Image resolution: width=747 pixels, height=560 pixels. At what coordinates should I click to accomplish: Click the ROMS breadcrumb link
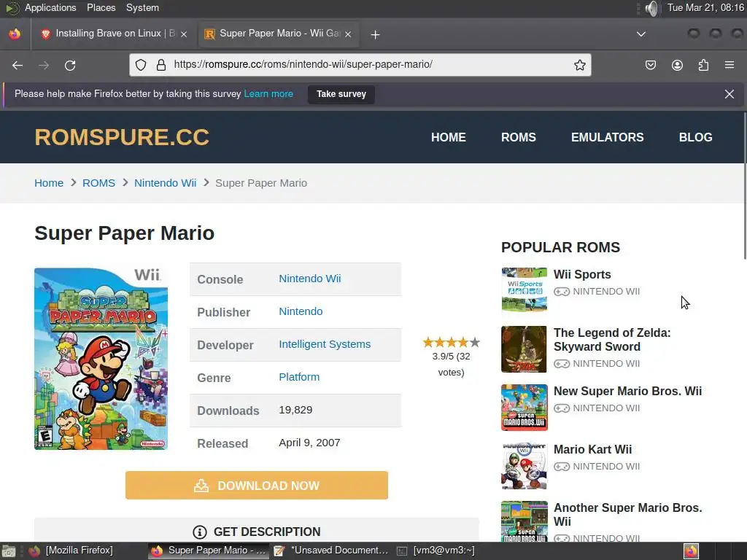(98, 183)
